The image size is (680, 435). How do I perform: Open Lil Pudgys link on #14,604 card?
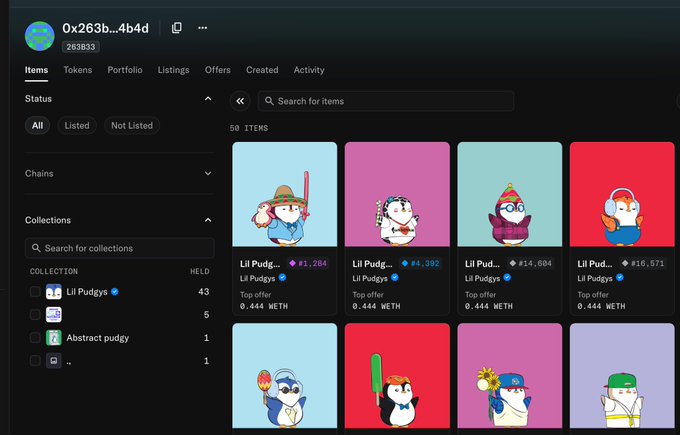pos(482,278)
